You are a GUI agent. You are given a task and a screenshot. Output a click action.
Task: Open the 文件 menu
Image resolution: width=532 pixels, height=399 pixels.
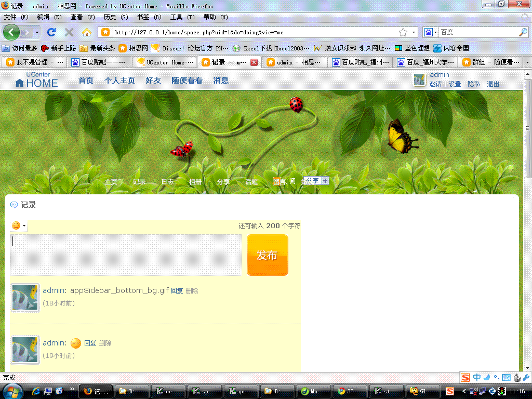coord(16,17)
